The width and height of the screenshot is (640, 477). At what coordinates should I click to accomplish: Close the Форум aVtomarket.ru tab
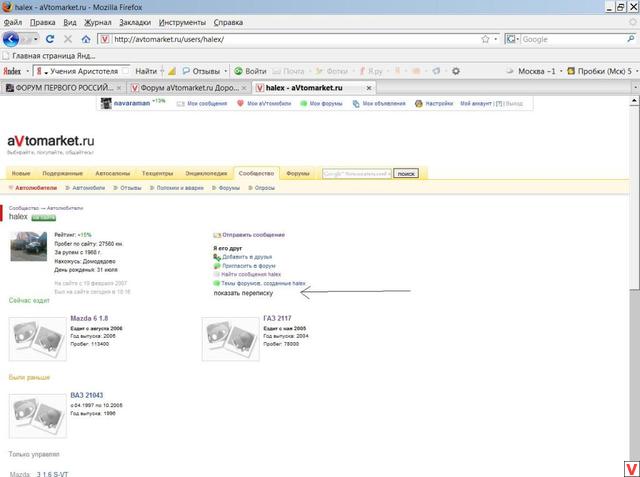[x=244, y=88]
